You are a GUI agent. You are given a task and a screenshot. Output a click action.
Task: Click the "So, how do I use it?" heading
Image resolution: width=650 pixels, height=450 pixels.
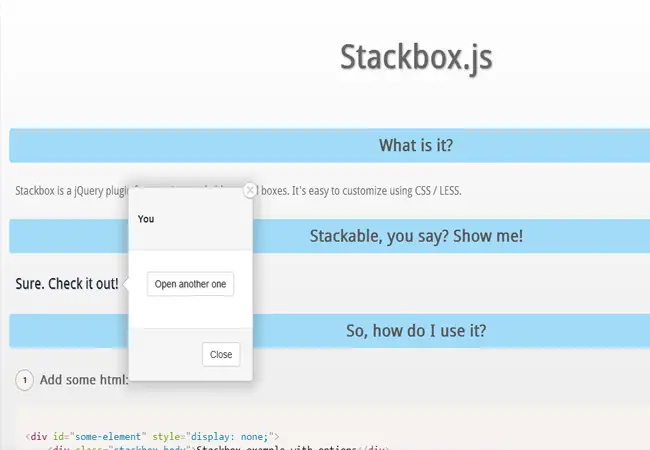click(x=416, y=331)
